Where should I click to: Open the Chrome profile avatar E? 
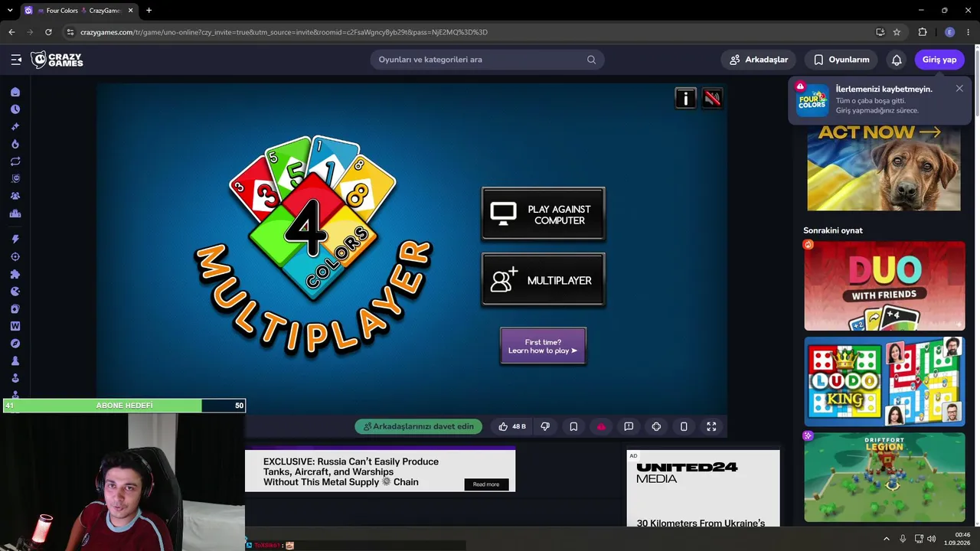click(x=949, y=32)
